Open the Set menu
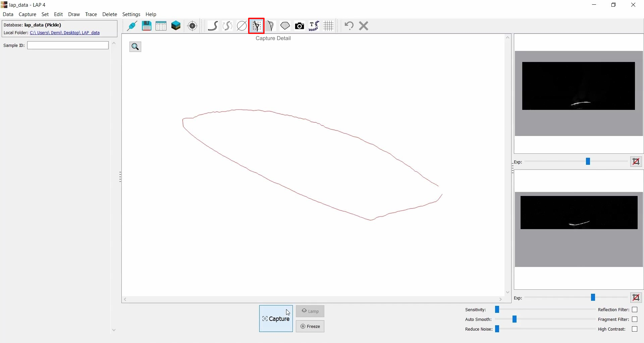The image size is (644, 343). 45,14
